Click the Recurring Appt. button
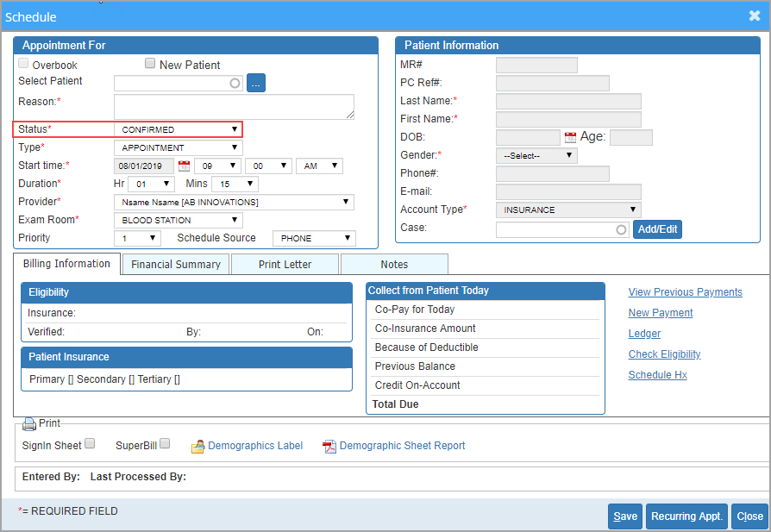The width and height of the screenshot is (771, 532). pos(686,516)
